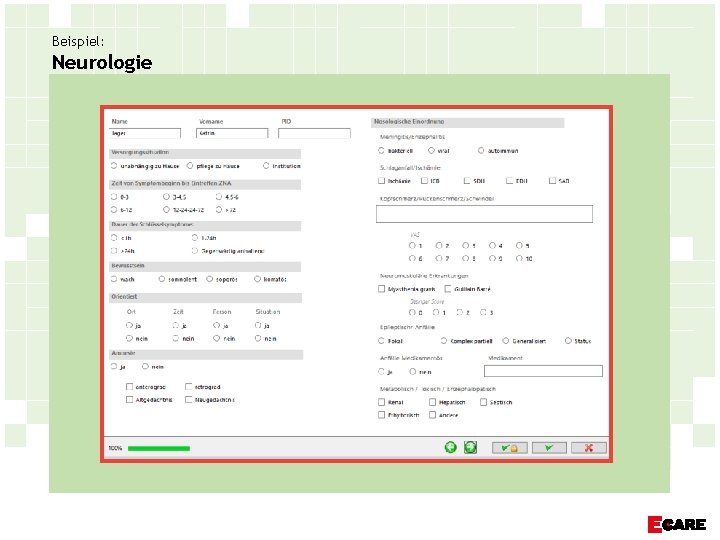The width and height of the screenshot is (720, 540).
Task: Select 'ja' for Ort orientation
Action: 129,325
